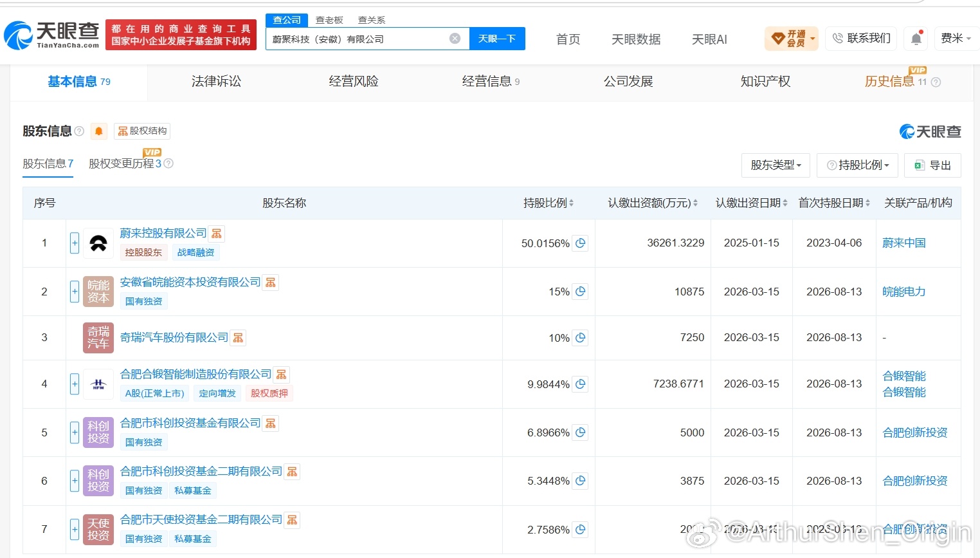This screenshot has width=980, height=558.
Task: Open 奇瑞汽车股份有限公司 shareholder link
Action: point(174,338)
